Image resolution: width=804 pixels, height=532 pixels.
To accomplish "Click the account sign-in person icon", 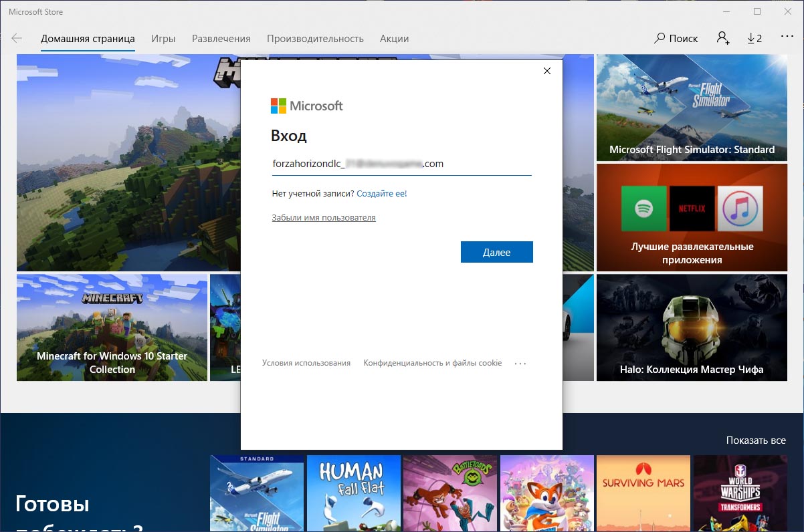I will (723, 38).
